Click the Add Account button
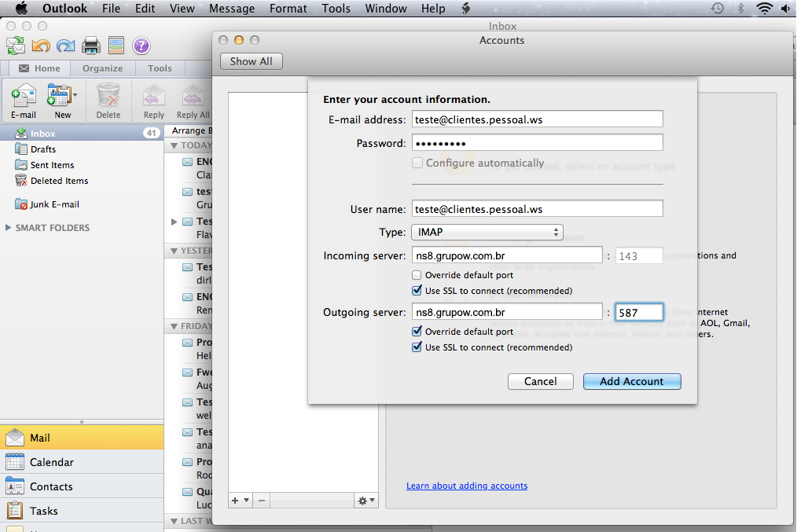The width and height of the screenshot is (797, 532). pyautogui.click(x=632, y=381)
